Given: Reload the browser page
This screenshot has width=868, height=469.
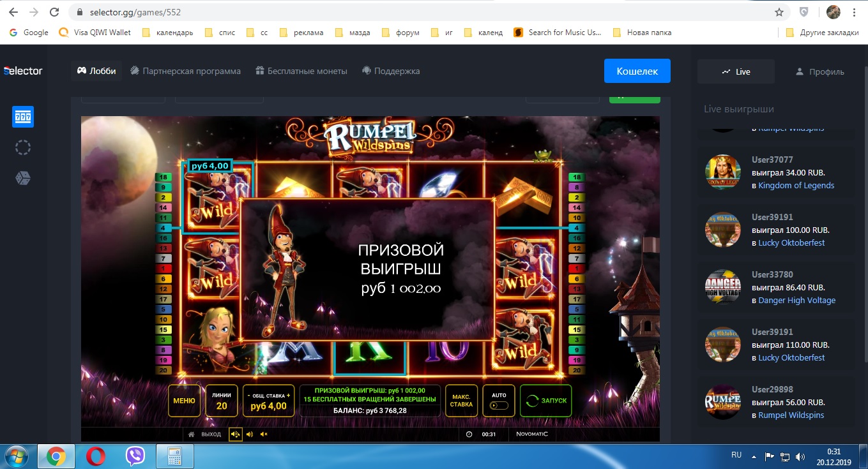Looking at the screenshot, I should 55,12.
